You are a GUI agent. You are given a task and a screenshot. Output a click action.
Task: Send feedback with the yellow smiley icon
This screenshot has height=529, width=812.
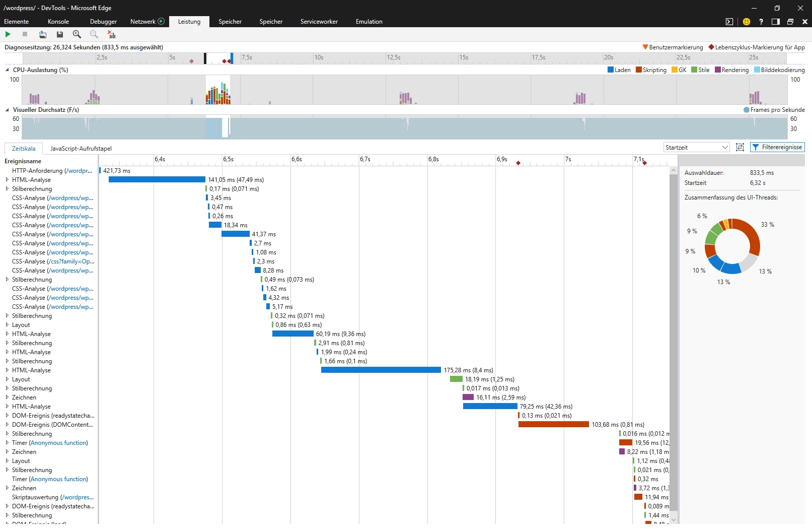[747, 22]
